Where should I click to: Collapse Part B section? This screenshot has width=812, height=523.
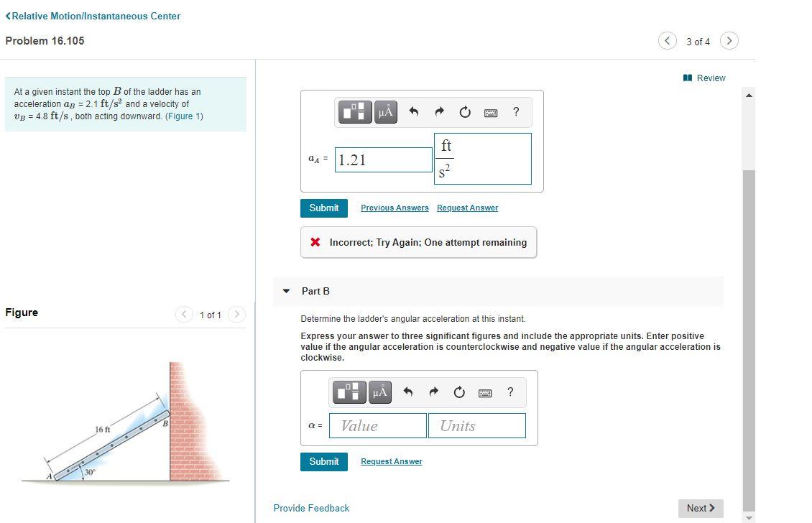(x=287, y=291)
